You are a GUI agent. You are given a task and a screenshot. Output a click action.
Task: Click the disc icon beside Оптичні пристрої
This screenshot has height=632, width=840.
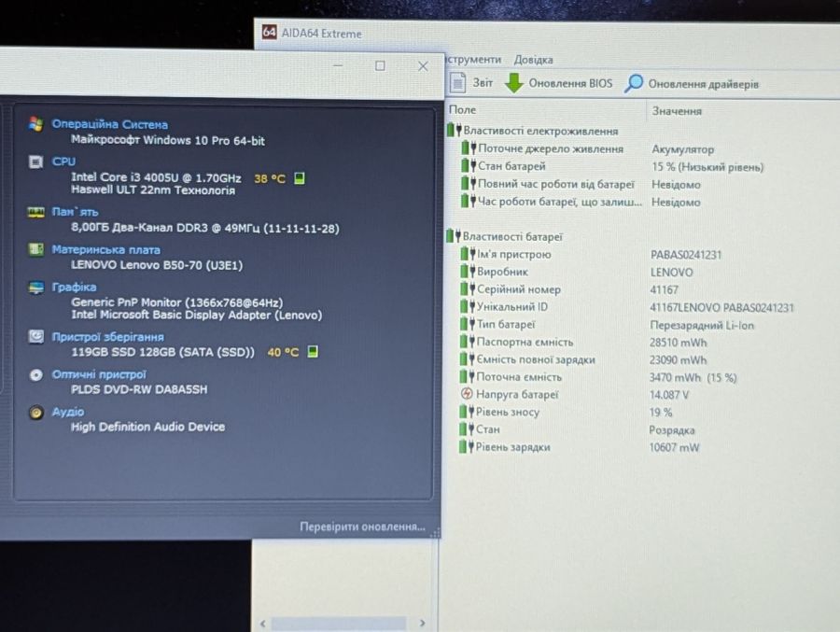[x=35, y=374]
